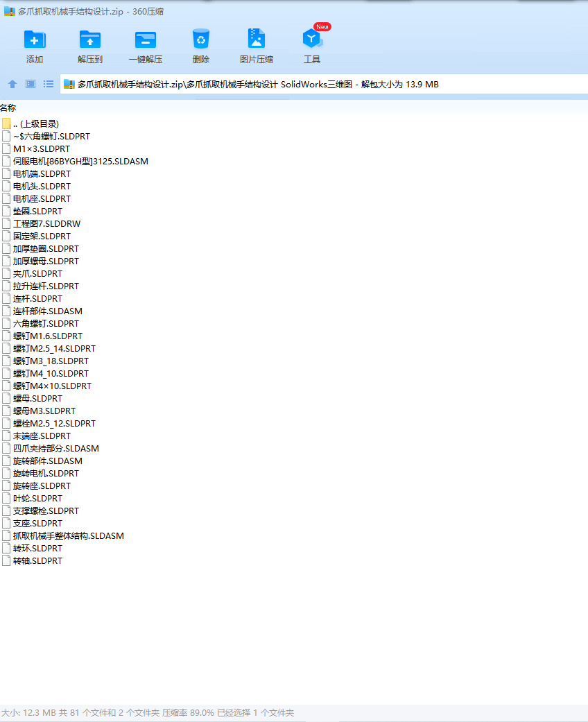Click file icon beside 螺母.SLDPRT
This screenshot has height=722, width=588.
[x=6, y=398]
